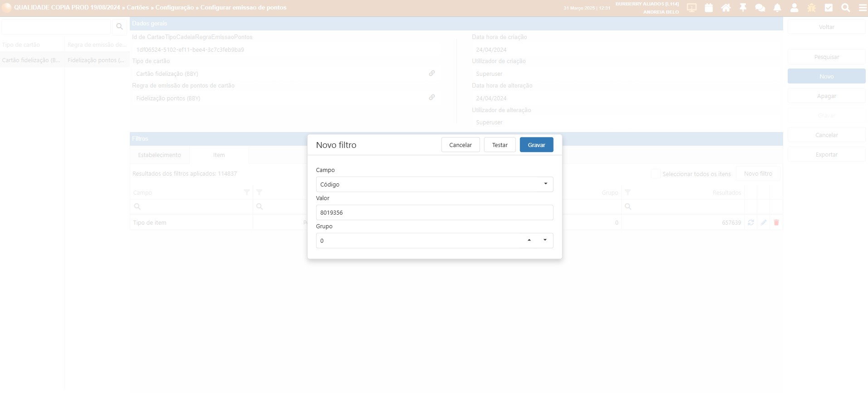Open notifications bell icon
This screenshot has height=393, width=868.
pyautogui.click(x=777, y=8)
